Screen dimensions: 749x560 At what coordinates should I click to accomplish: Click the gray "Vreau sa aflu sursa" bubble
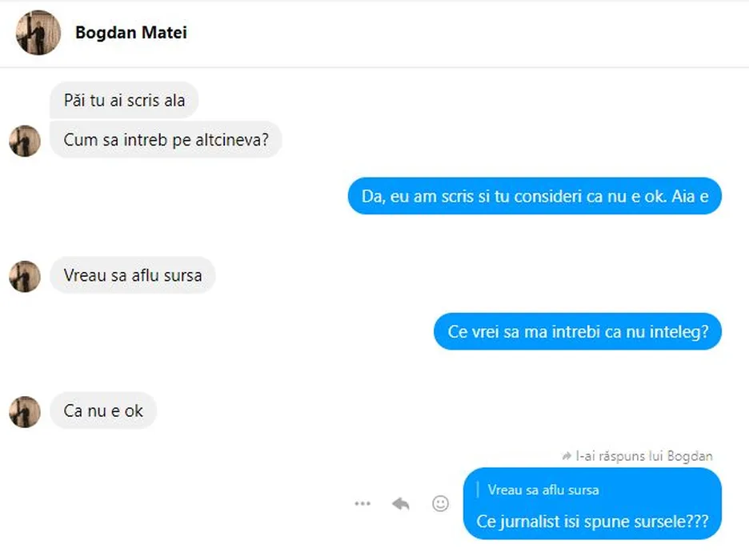[132, 276]
